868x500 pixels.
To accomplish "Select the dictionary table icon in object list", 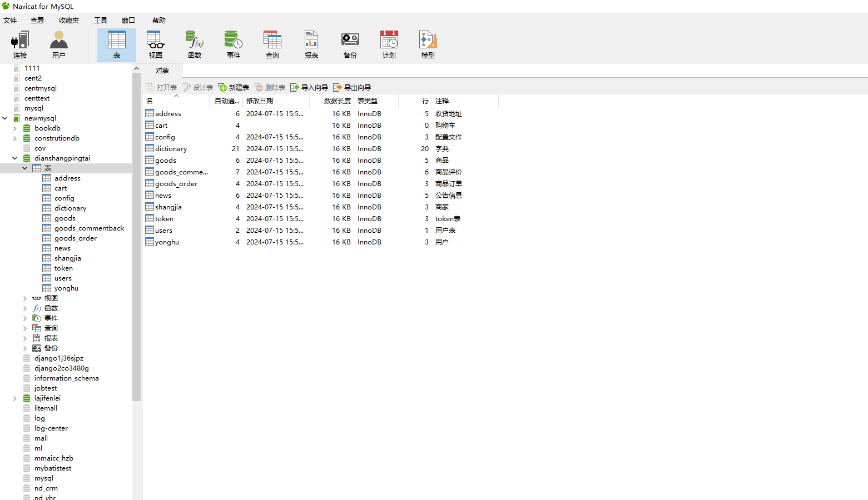I will pos(150,148).
